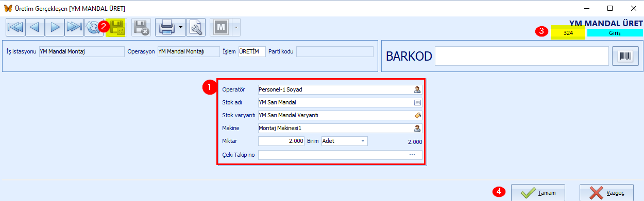Click the Stok adı field
Image resolution: width=644 pixels, height=201 pixels.
(340, 102)
